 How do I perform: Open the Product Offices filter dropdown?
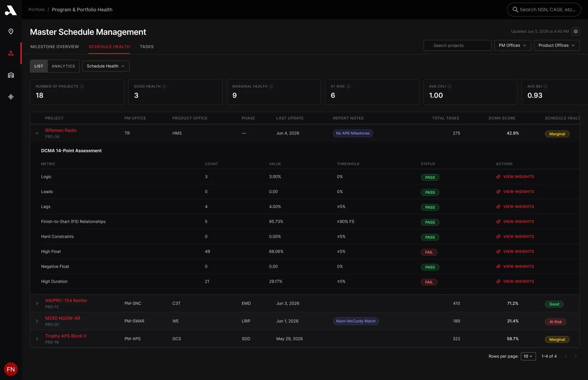click(x=557, y=45)
